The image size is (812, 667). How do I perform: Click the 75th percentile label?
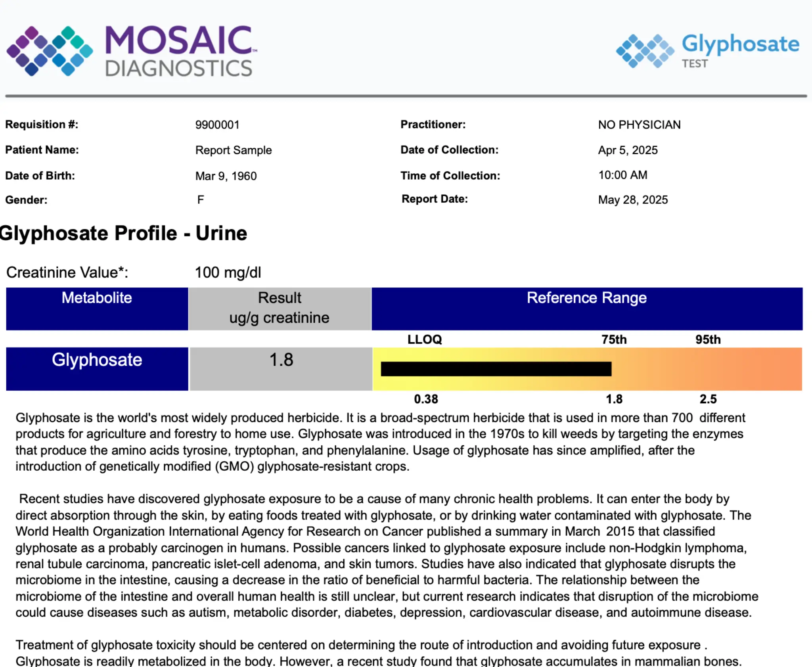click(x=614, y=339)
